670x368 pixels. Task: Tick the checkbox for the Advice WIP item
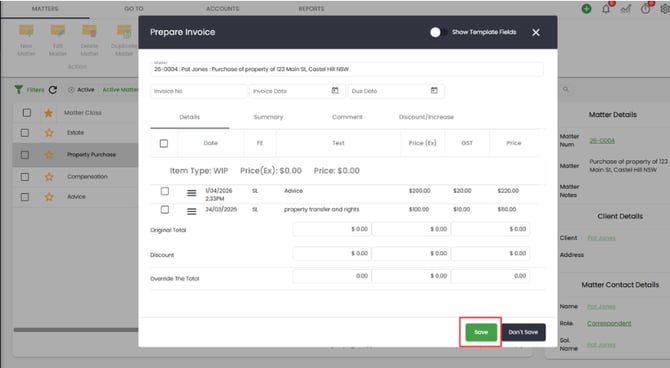165,191
